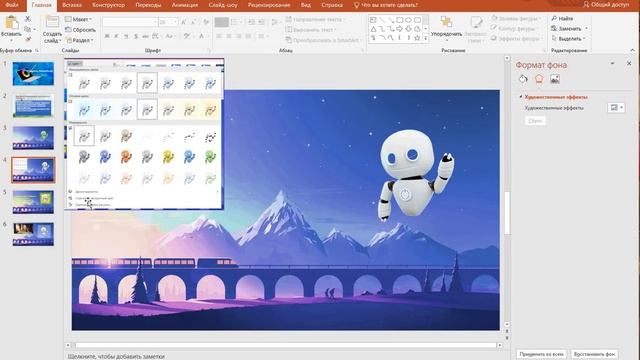This screenshot has width=640, height=360.
Task: Click Восстановить фон button
Action: [x=594, y=354]
